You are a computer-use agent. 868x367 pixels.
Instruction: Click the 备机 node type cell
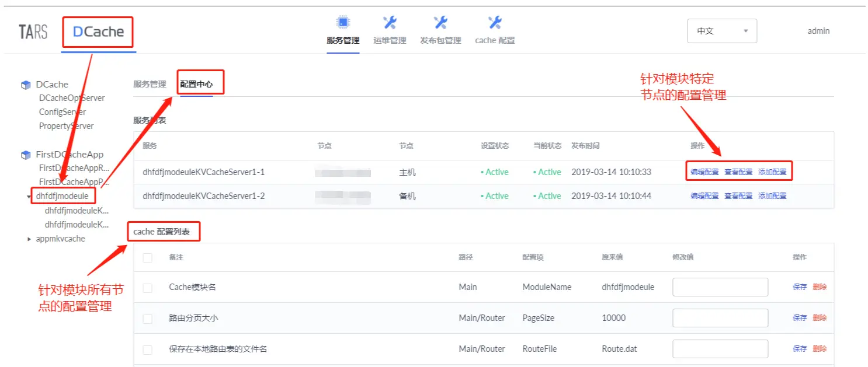coord(407,196)
